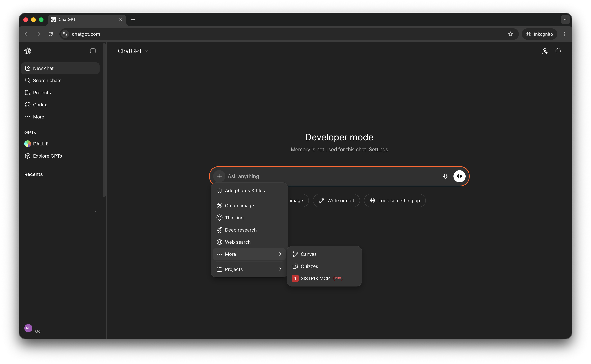
Task: Select SISTRIX MCP from submenu
Action: click(315, 278)
